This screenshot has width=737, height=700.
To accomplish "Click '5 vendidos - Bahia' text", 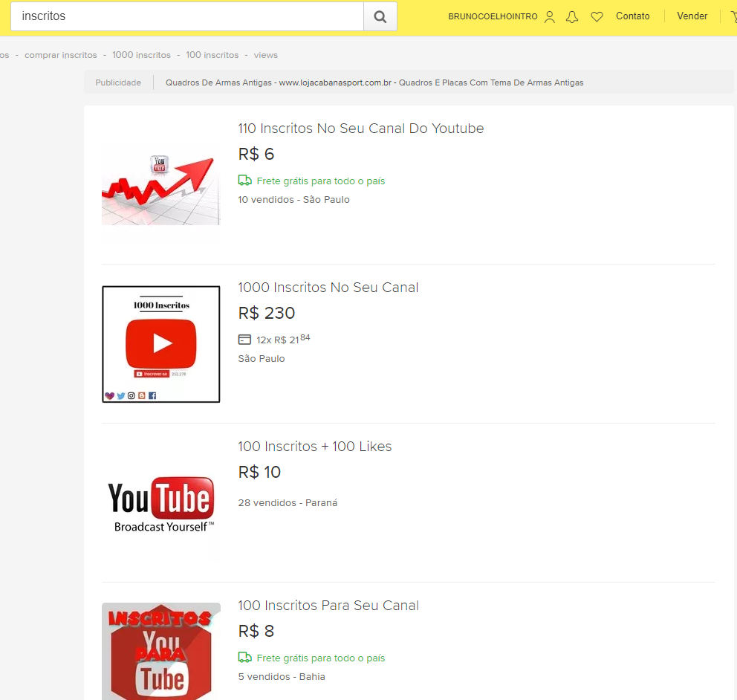I will point(282,676).
